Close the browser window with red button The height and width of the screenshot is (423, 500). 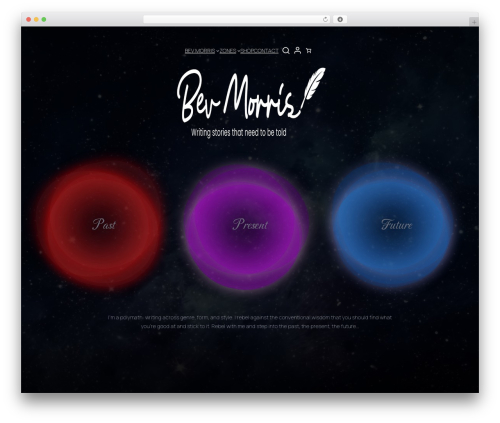(x=29, y=19)
